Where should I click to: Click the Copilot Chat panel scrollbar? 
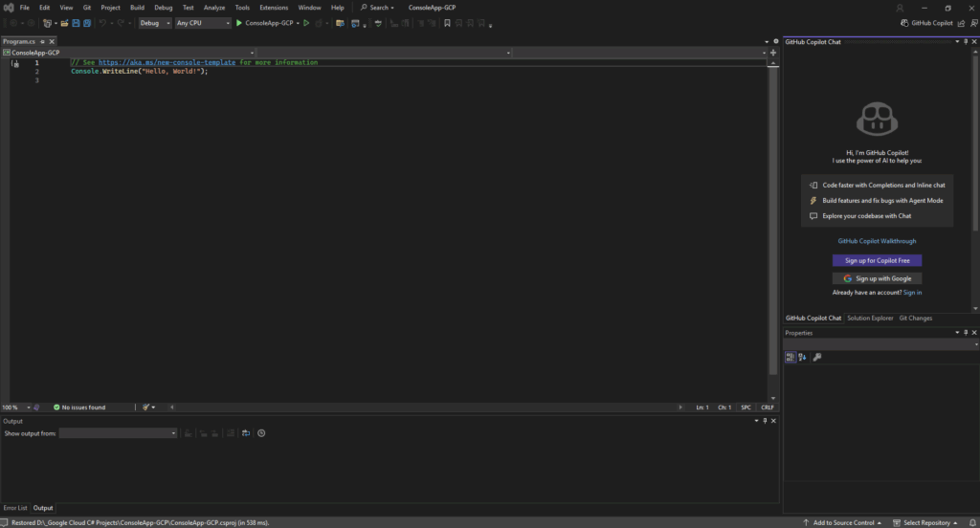975,143
